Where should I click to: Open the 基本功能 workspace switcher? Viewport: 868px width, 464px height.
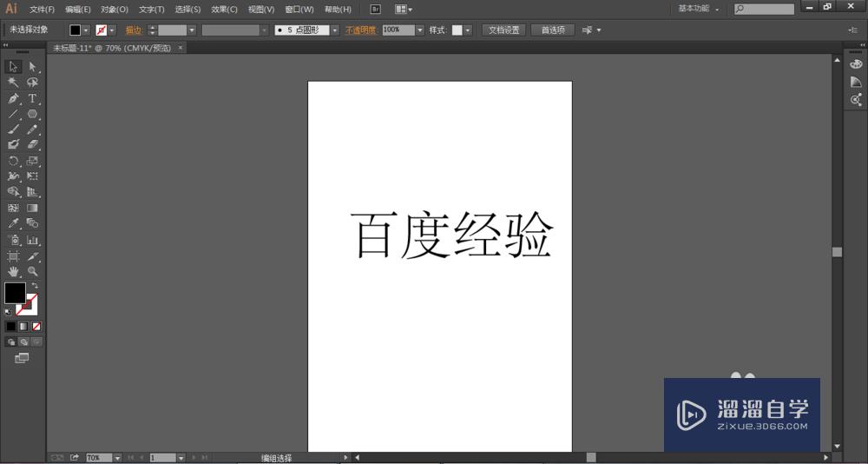(x=699, y=10)
